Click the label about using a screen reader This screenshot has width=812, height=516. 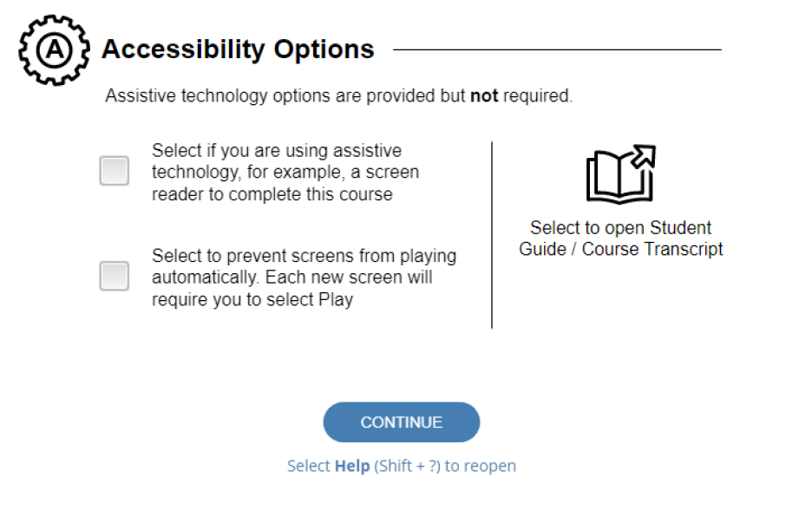tap(285, 173)
